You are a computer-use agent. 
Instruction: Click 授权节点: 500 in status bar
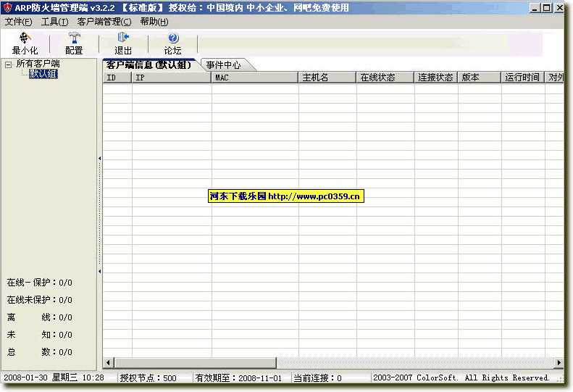149,378
